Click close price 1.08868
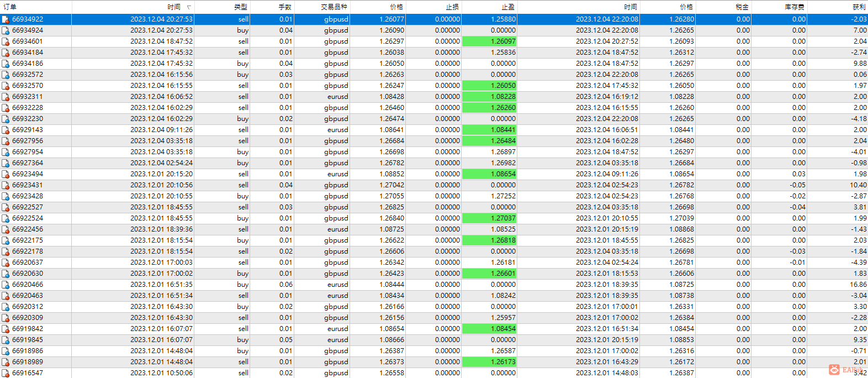Image resolution: width=868 pixels, height=378 pixels. coord(682,229)
